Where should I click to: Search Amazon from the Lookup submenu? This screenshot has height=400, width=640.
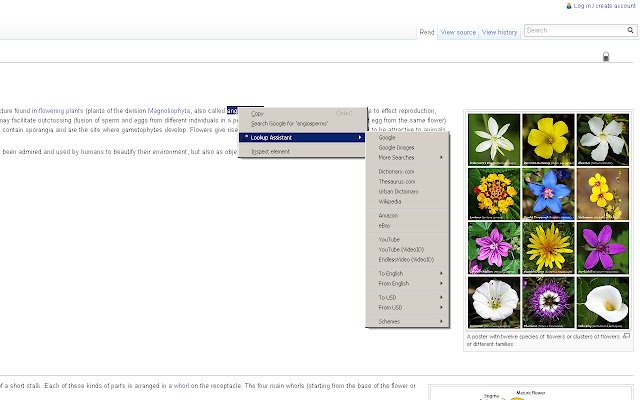coord(407,216)
